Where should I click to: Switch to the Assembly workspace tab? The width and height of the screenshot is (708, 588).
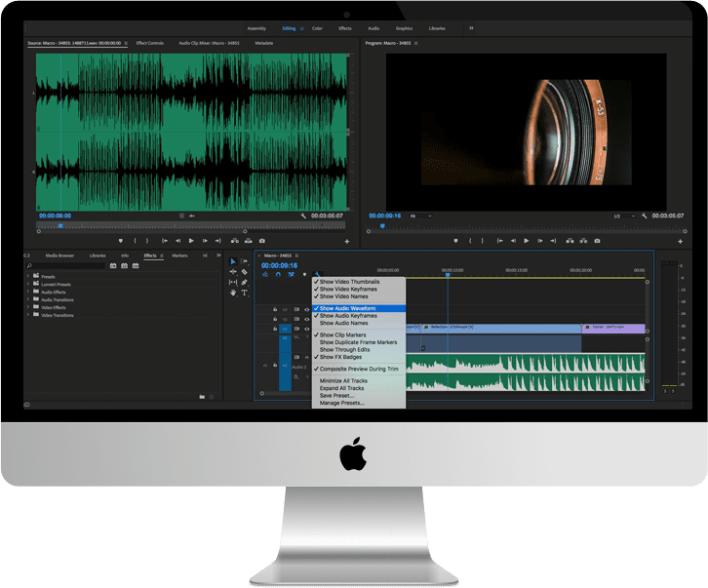(256, 28)
